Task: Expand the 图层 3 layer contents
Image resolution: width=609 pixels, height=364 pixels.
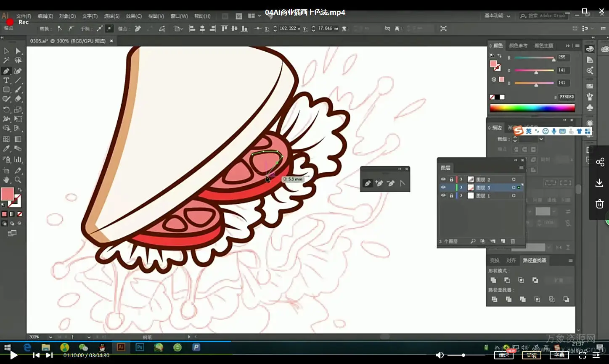Action: coord(461,187)
